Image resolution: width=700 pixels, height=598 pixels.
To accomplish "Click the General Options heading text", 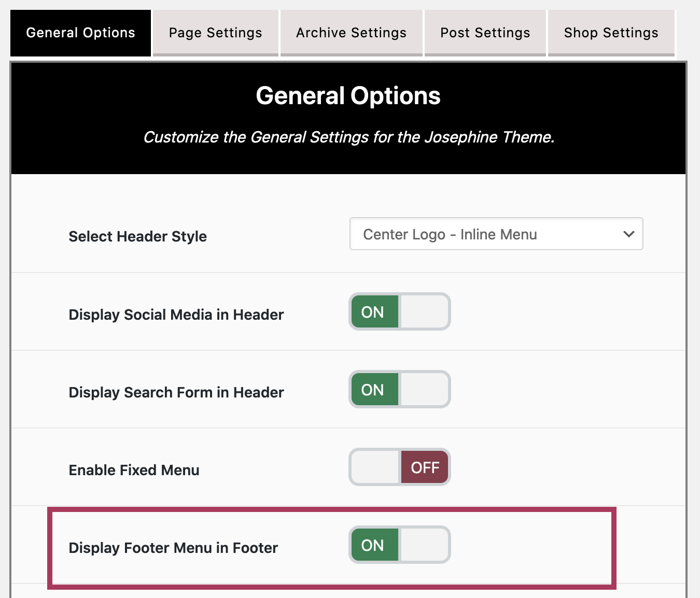I will 348,96.
